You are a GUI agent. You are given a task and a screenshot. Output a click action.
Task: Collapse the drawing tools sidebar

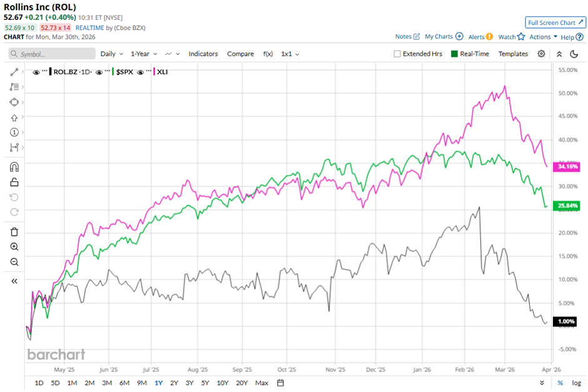click(14, 281)
